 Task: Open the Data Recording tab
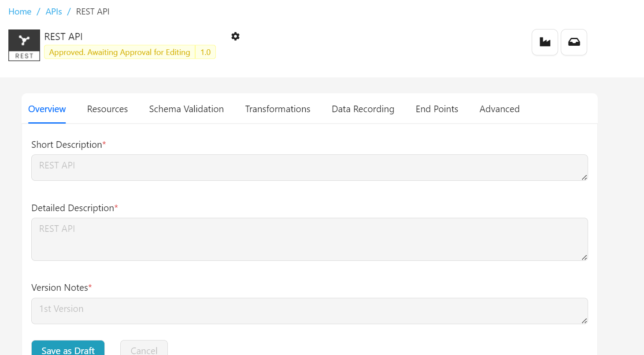363,109
